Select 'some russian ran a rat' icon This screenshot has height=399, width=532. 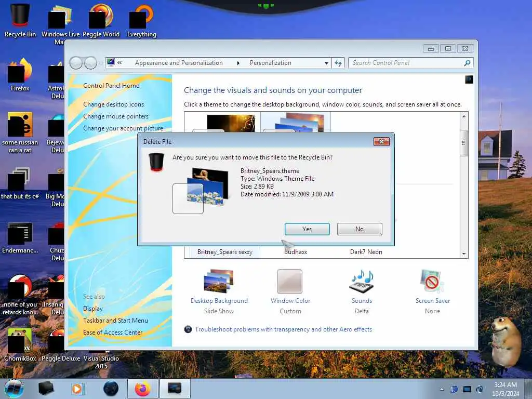(20, 132)
